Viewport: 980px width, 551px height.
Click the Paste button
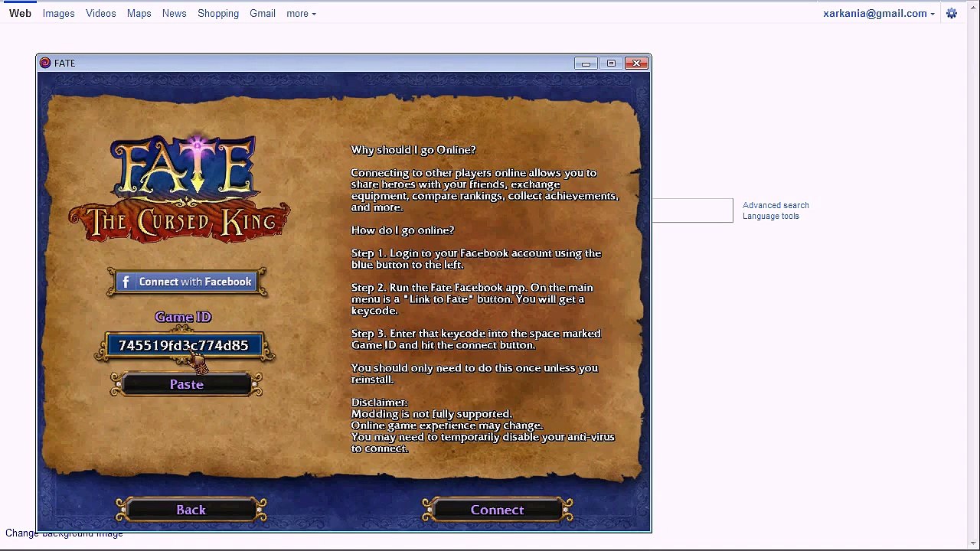pos(187,384)
